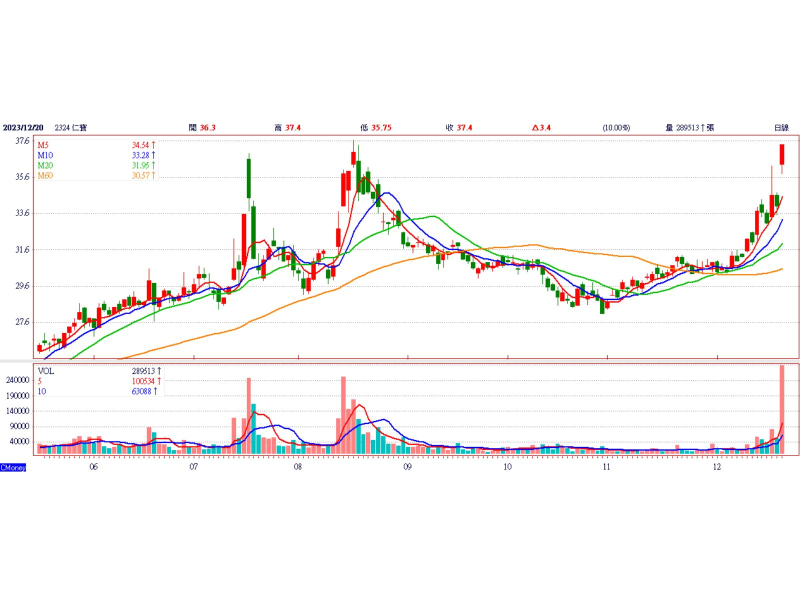Click the opening price 36.3 value
The width and height of the screenshot is (800, 600).
tap(208, 128)
